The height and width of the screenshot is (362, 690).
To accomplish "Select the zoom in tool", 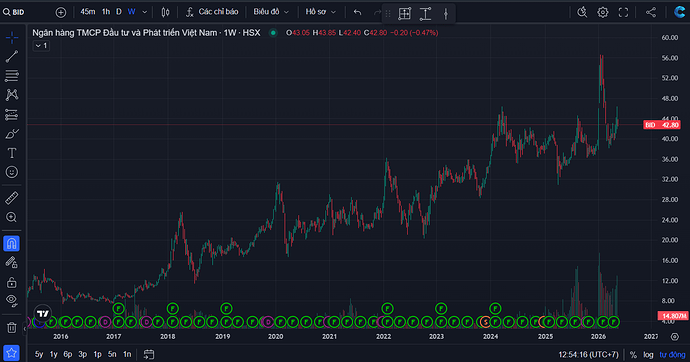I will pyautogui.click(x=12, y=217).
